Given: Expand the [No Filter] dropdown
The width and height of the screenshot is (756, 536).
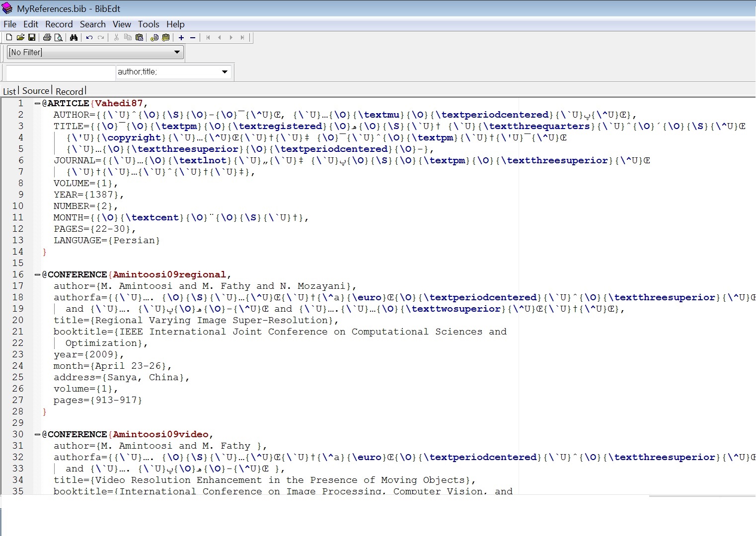Looking at the screenshot, I should click(x=177, y=52).
